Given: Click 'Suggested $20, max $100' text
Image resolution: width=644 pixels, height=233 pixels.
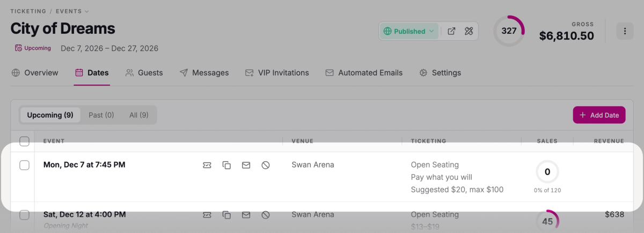Looking at the screenshot, I should tap(457, 190).
